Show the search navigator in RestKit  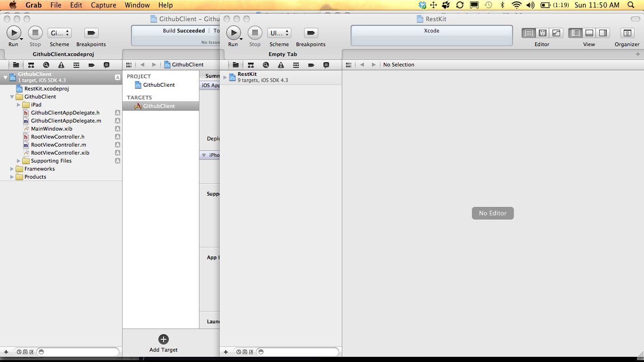point(266,65)
